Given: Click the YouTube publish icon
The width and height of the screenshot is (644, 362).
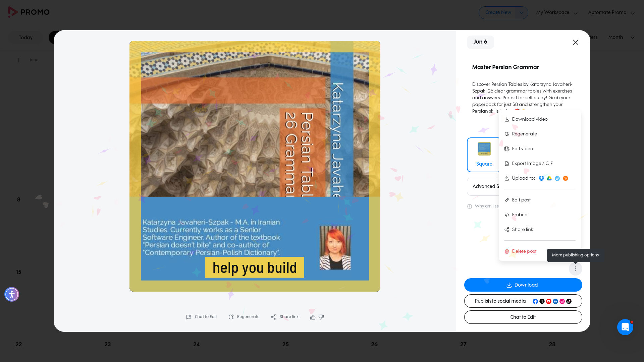Looking at the screenshot, I should [x=548, y=301].
